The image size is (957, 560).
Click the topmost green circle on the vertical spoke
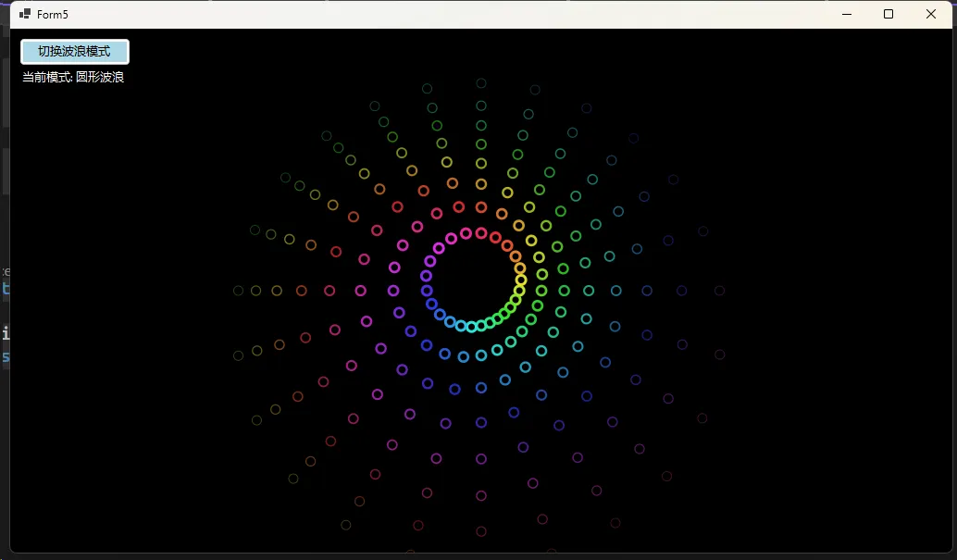[x=481, y=83]
